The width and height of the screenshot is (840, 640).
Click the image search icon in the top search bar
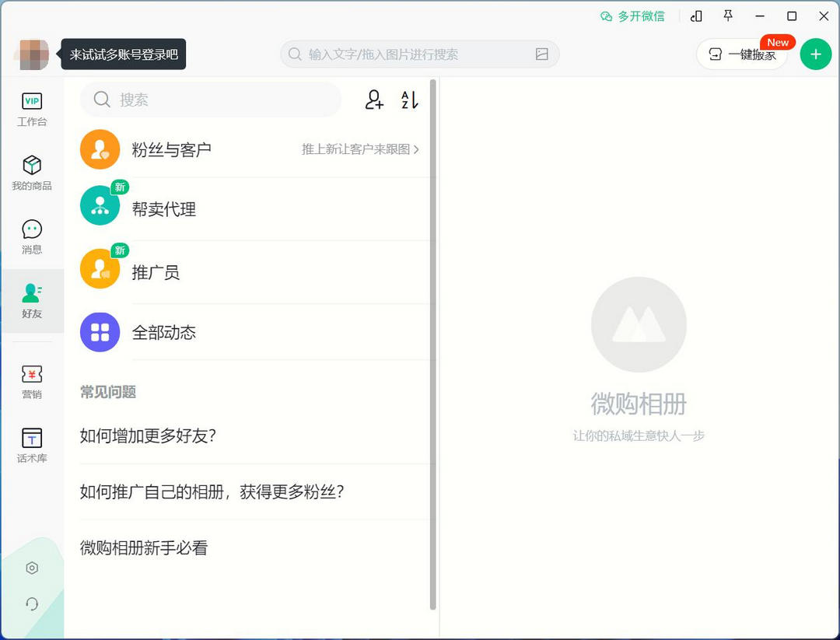[542, 54]
